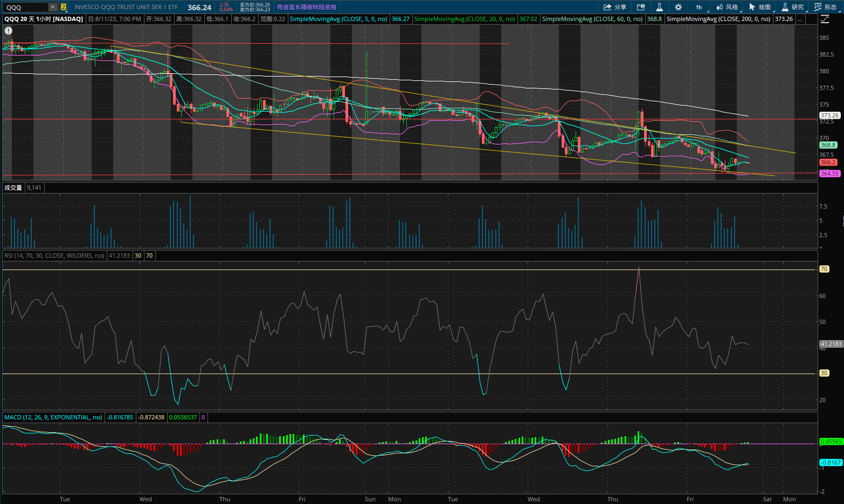Click the MACD value -0.816785 in header
This screenshot has width=844, height=504.
point(120,417)
